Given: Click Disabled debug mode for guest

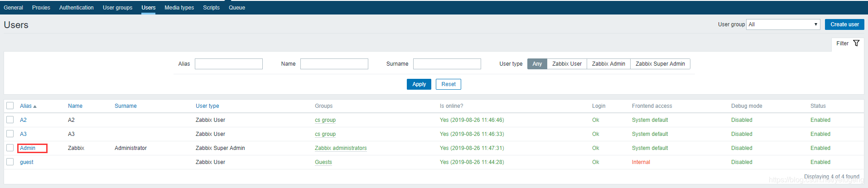Looking at the screenshot, I should pyautogui.click(x=742, y=162).
